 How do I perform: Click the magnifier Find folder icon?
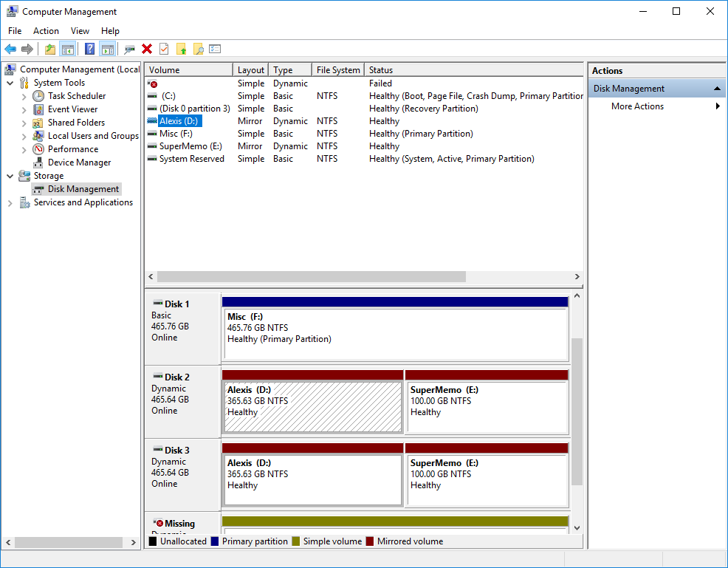pos(199,49)
